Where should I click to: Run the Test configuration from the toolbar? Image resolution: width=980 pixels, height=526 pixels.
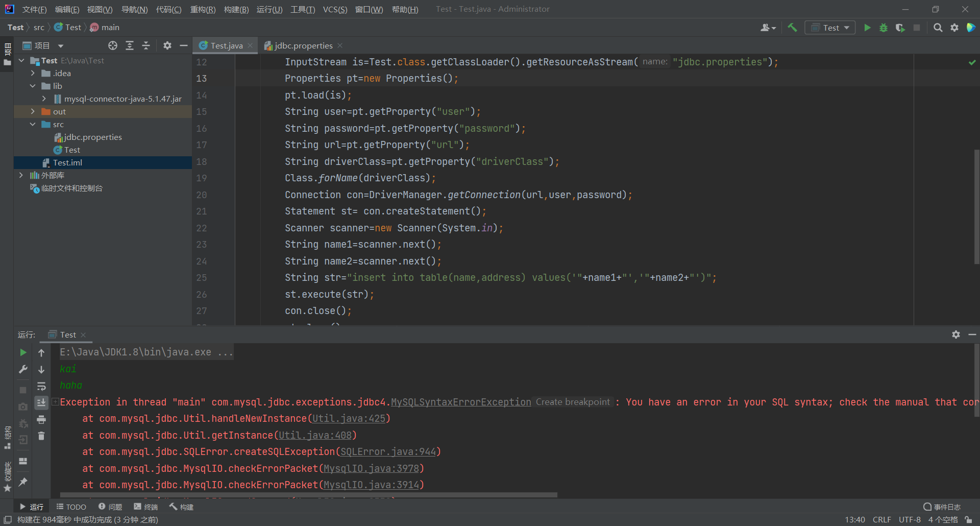click(867, 28)
